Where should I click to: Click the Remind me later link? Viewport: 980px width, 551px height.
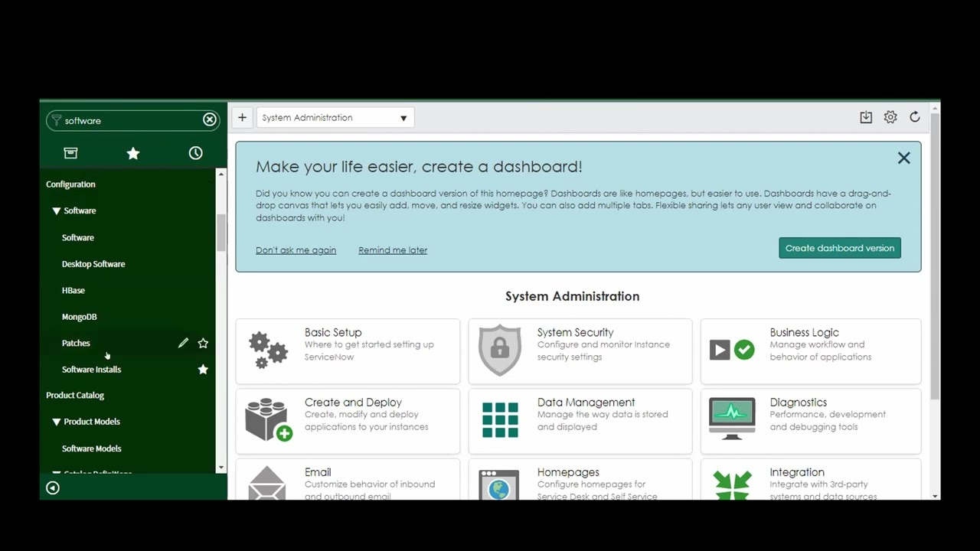point(393,250)
